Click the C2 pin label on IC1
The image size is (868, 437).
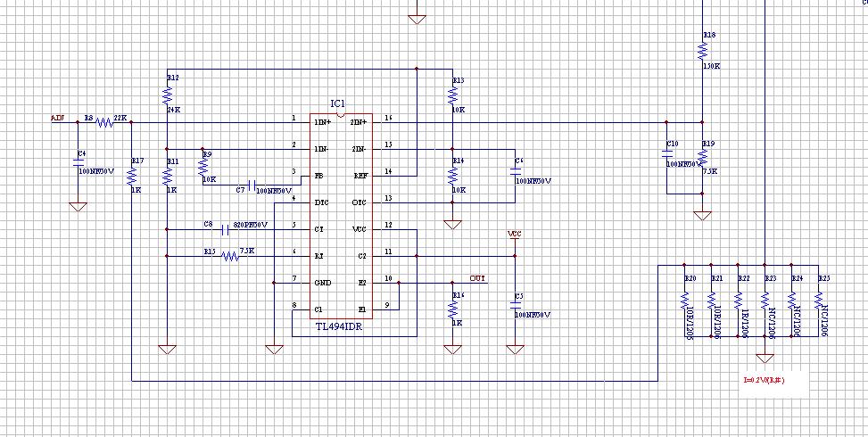[362, 257]
